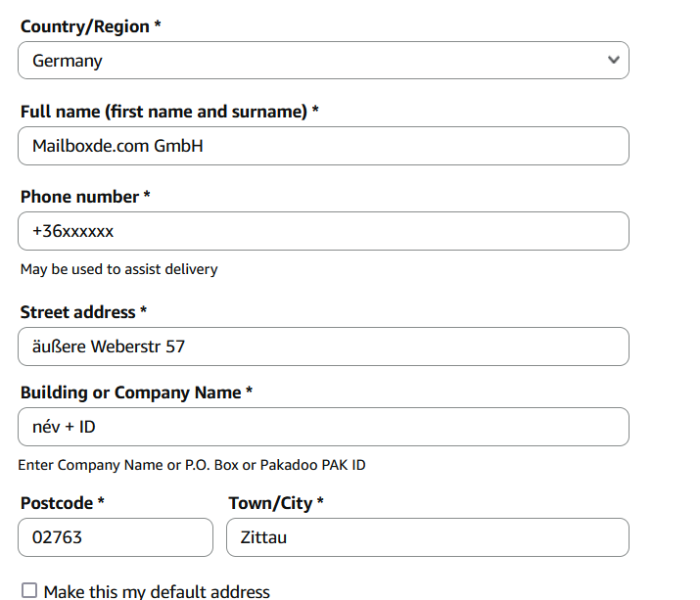Screen dimensions: 700x600
Task: Click the "Make this my default address" label text
Action: [157, 591]
